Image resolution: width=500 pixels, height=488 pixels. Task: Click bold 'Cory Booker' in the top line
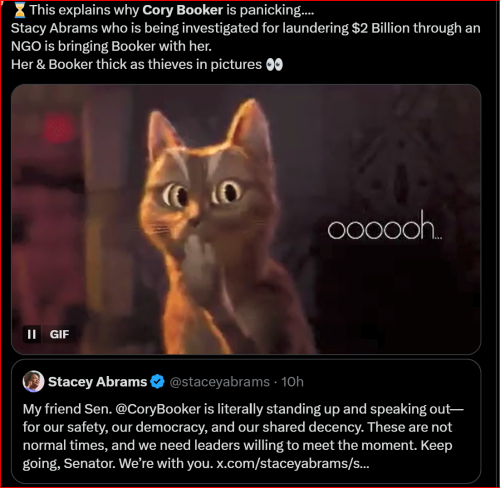pyautogui.click(x=182, y=10)
